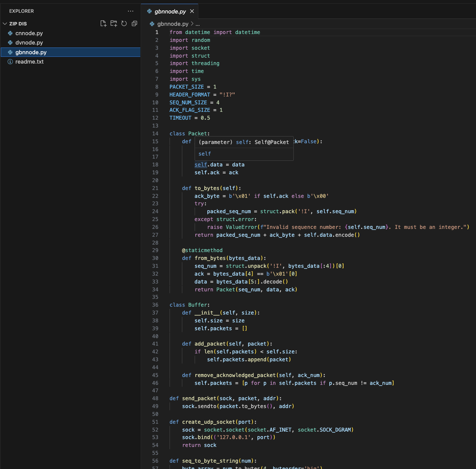Select the self suggestion in the hover popup
476x469 pixels.
tap(205, 153)
